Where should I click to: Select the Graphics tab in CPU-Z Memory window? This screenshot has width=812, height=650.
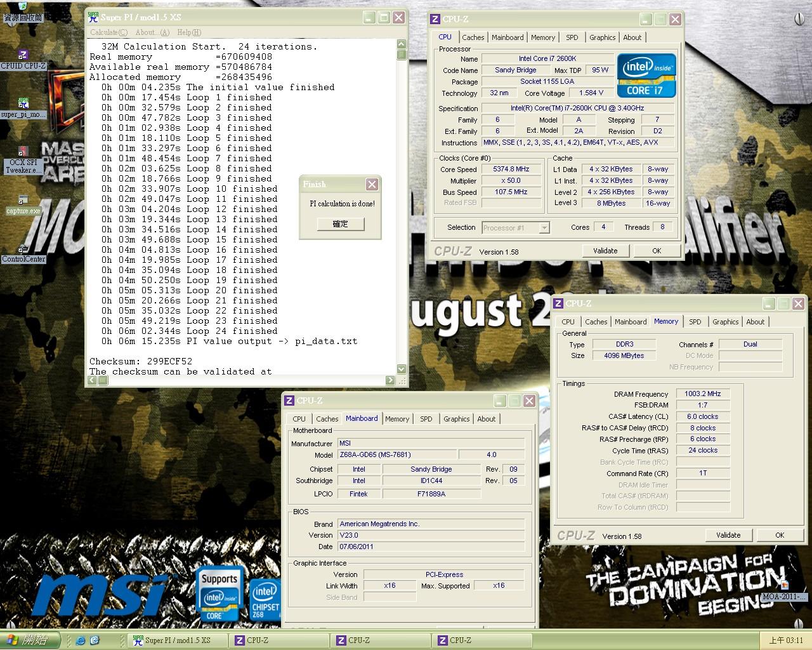pos(725,322)
